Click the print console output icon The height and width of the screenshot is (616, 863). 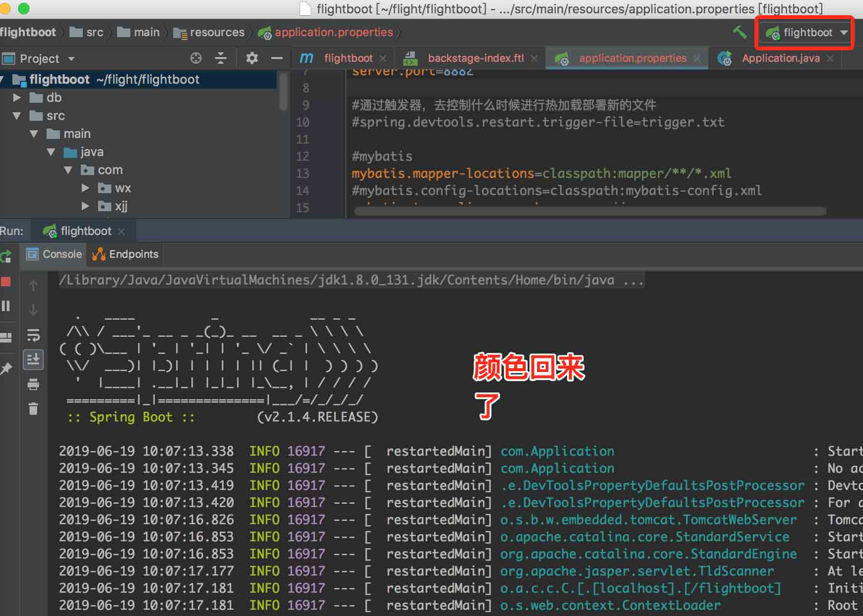(x=33, y=384)
